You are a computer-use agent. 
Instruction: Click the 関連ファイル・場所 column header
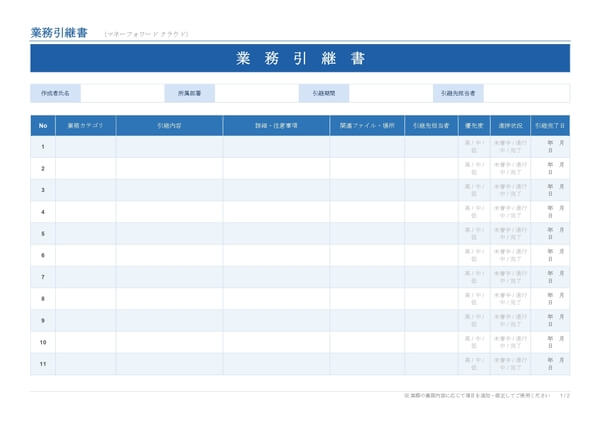[x=367, y=126]
